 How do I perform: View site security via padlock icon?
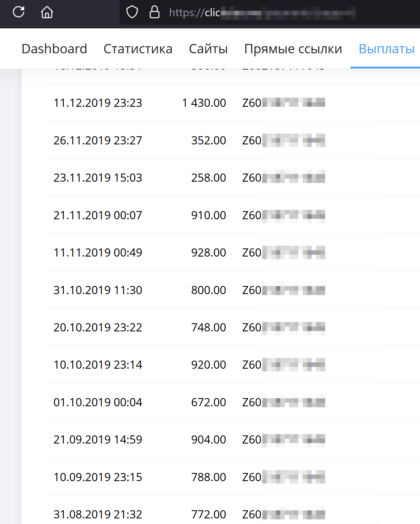coord(155,12)
